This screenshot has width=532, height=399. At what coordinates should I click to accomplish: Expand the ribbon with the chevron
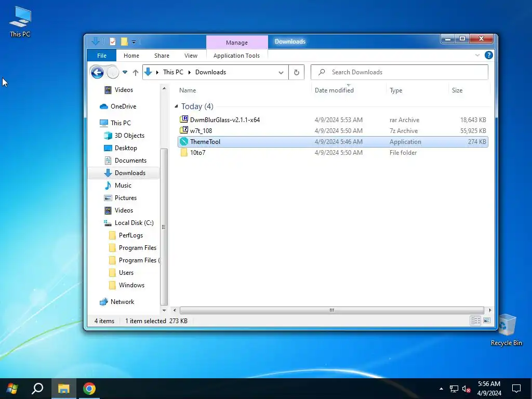(x=477, y=55)
